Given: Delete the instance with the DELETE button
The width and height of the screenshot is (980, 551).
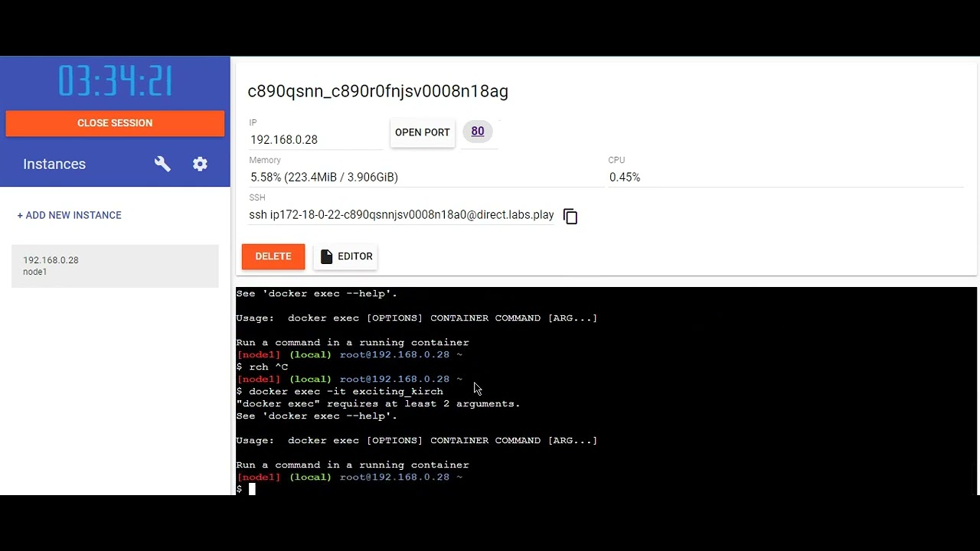Looking at the screenshot, I should (273, 256).
